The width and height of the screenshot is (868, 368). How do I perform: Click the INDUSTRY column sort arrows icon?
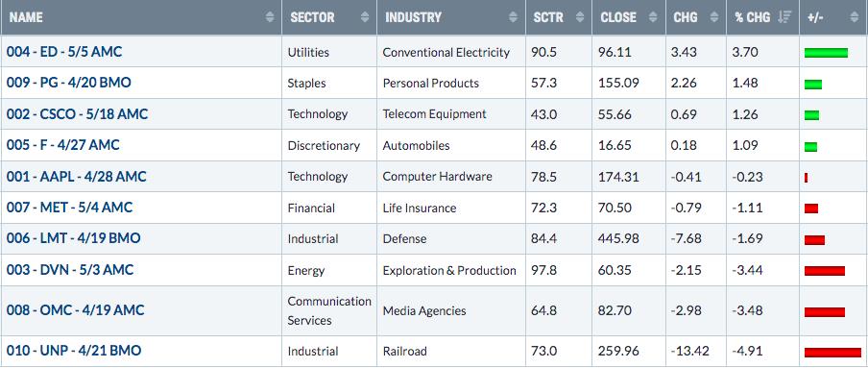pyautogui.click(x=513, y=17)
